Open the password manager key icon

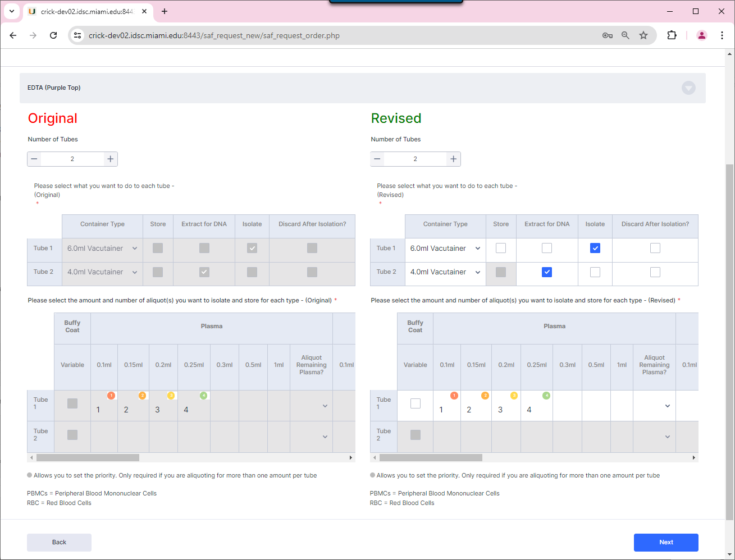click(607, 35)
